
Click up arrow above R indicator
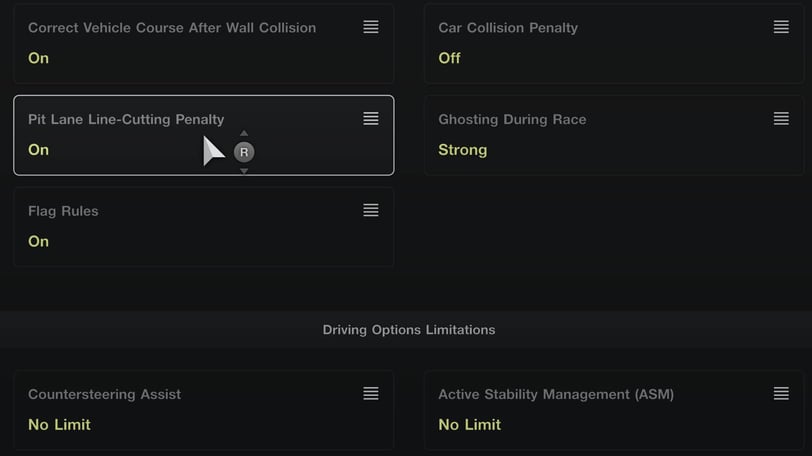click(244, 134)
